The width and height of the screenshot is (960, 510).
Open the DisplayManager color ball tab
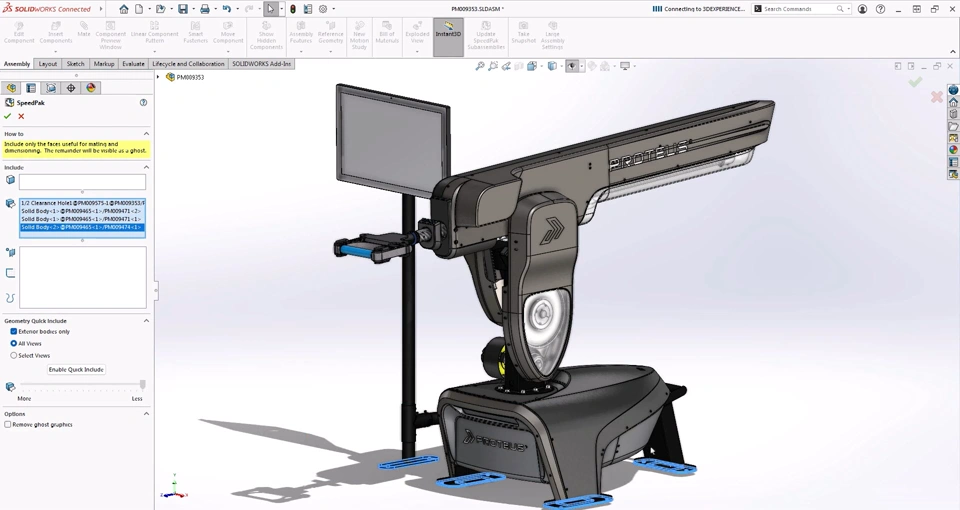point(91,88)
